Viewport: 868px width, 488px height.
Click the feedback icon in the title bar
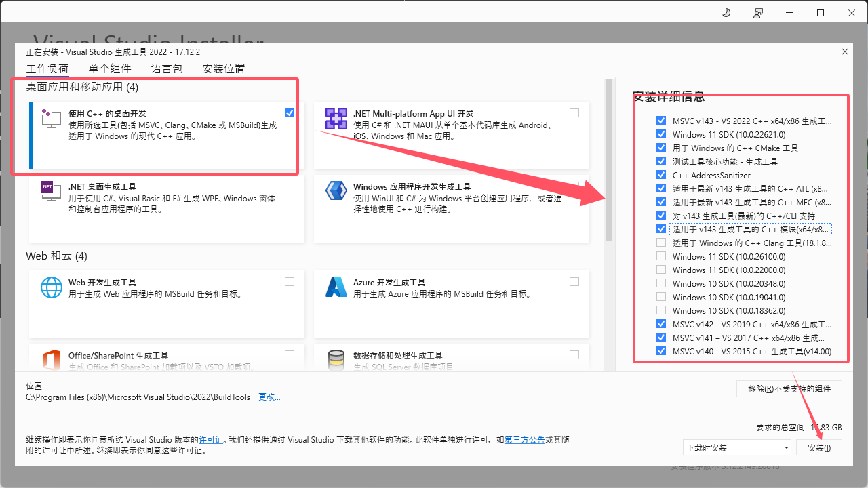tap(758, 13)
